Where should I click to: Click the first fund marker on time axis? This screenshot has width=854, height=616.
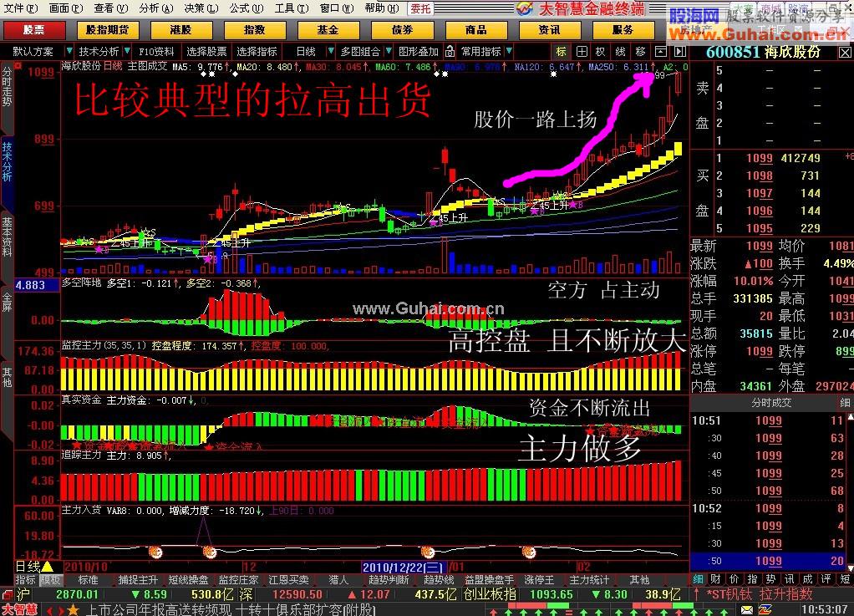coord(155,552)
